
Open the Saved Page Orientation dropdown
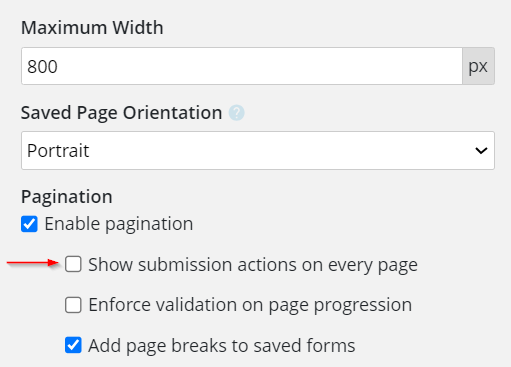258,151
